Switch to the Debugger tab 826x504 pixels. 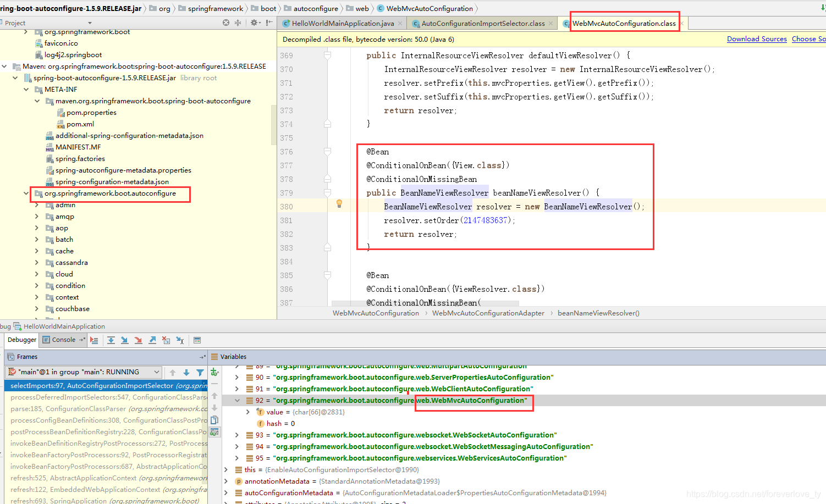[x=22, y=340]
